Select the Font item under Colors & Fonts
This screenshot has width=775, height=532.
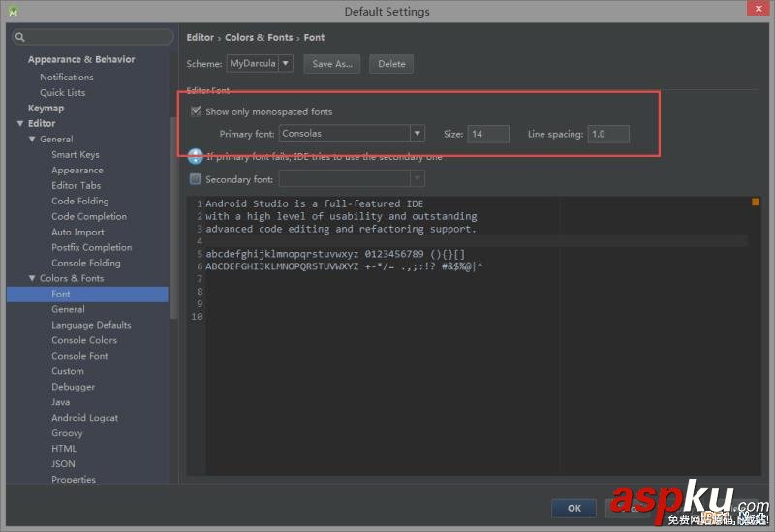pos(87,295)
